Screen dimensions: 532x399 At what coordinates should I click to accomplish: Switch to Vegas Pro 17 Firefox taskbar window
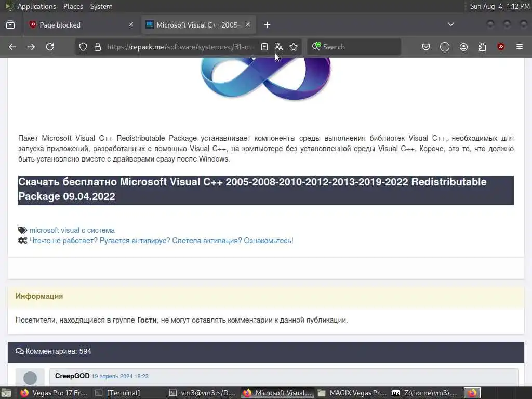click(x=54, y=393)
